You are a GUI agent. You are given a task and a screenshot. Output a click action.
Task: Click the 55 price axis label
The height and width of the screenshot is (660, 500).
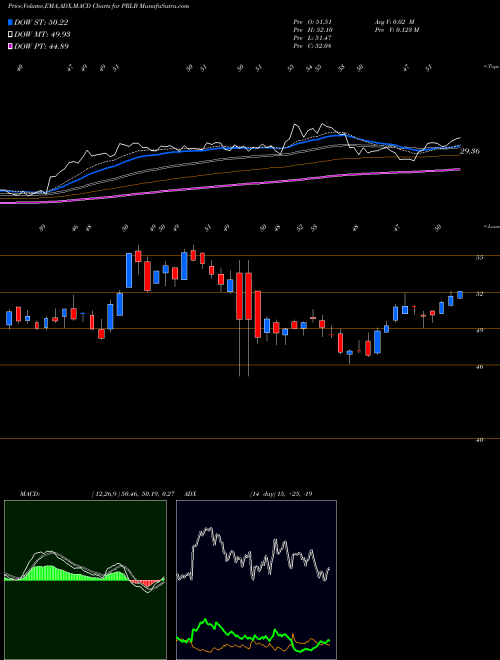click(x=479, y=258)
